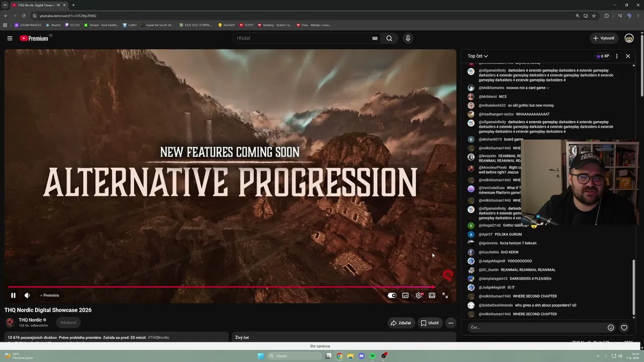Focus the Čet... chat message field
This screenshot has height=362, width=644.
tap(537, 328)
